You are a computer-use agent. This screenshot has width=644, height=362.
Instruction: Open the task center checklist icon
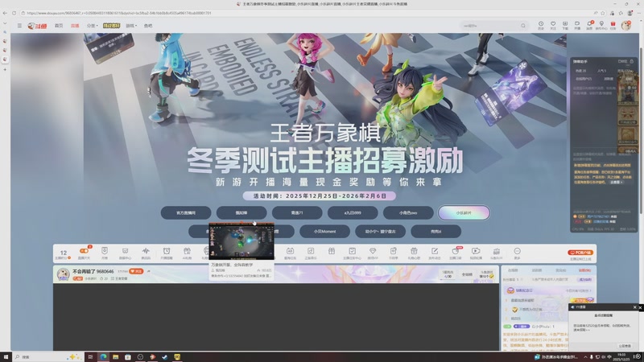pos(352,253)
